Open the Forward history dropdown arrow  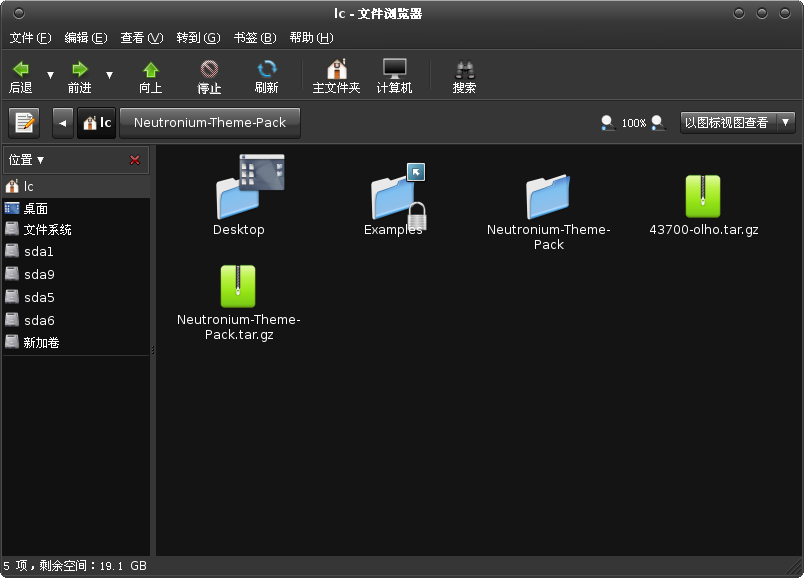(109, 75)
